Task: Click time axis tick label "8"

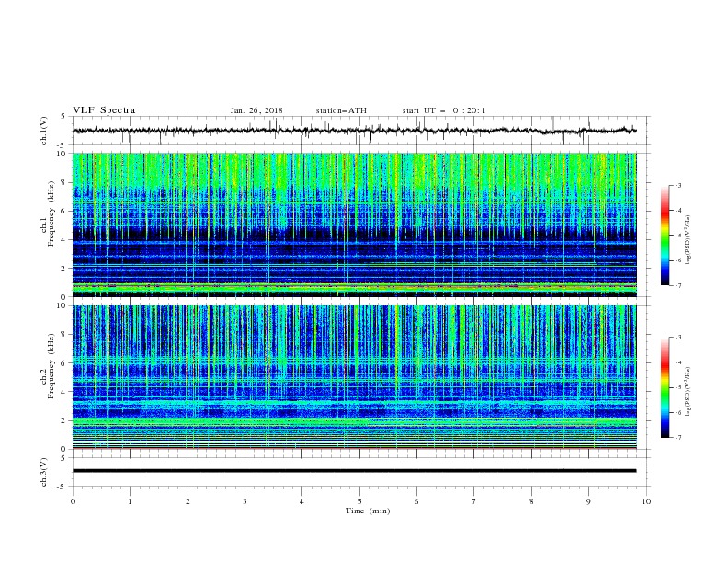Action: [x=531, y=501]
